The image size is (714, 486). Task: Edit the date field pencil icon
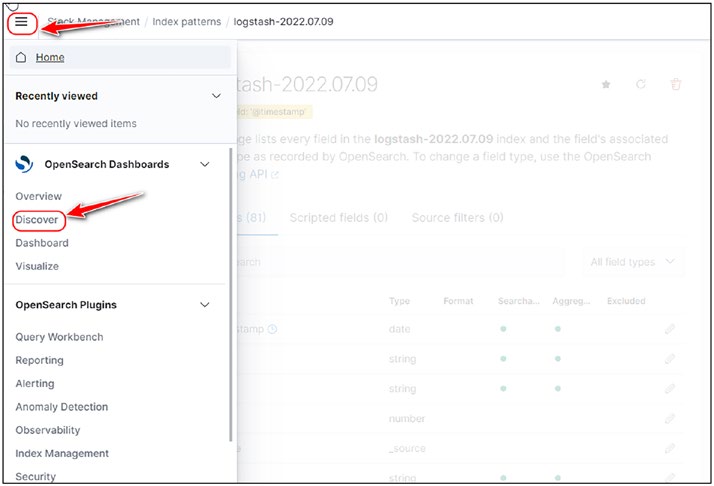pos(669,329)
